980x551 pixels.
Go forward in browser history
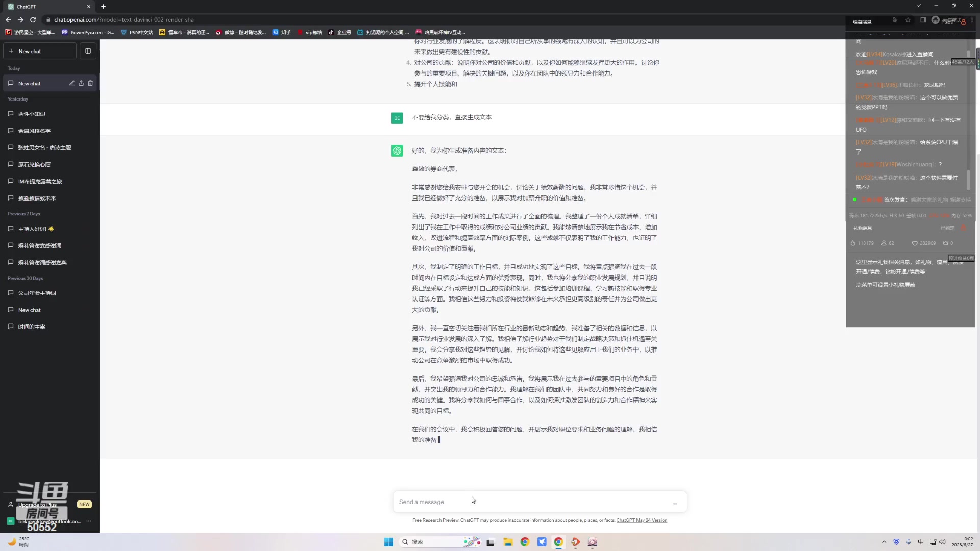click(20, 20)
